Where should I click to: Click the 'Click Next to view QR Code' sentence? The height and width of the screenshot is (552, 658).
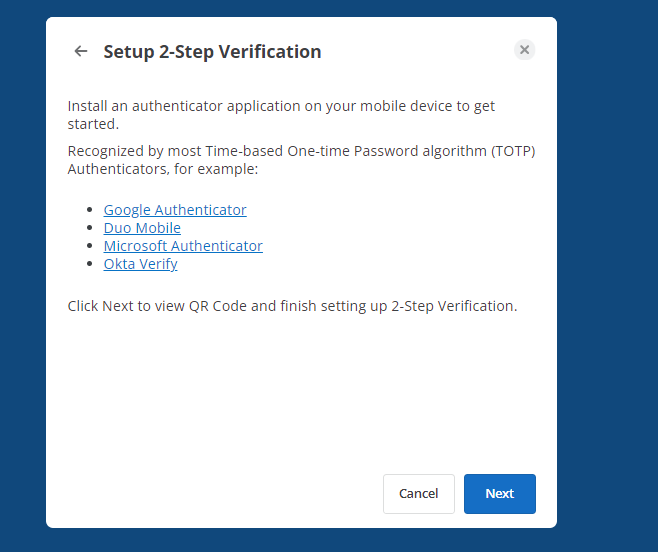point(292,306)
